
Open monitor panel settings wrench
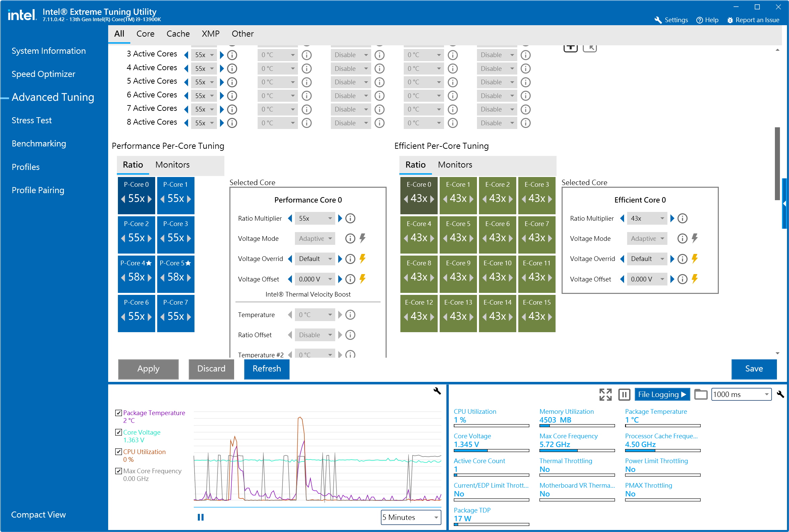[780, 394]
